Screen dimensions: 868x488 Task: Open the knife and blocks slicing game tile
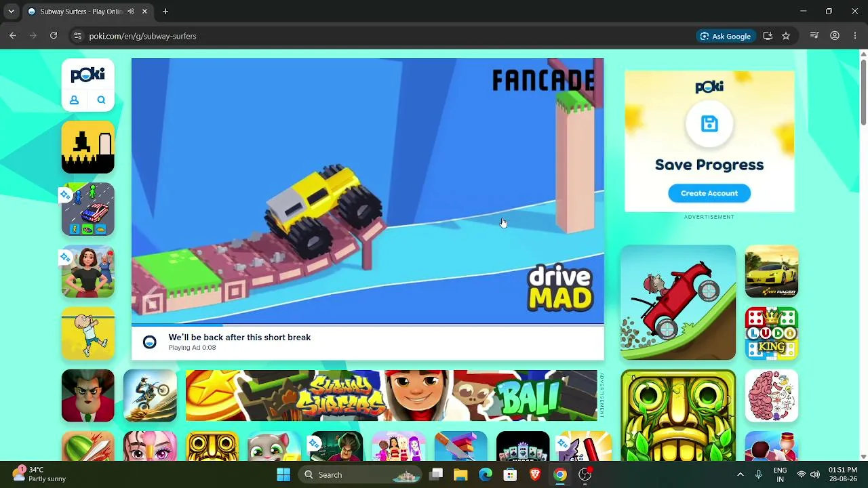461,446
